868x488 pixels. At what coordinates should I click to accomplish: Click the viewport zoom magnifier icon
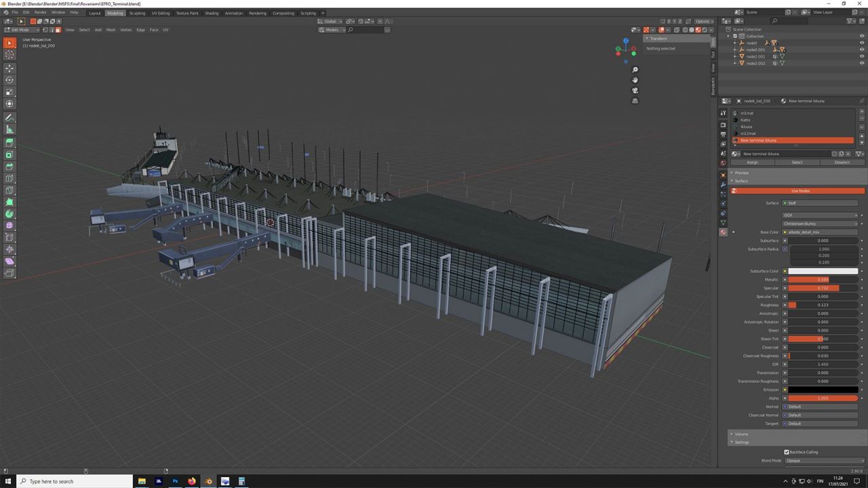[635, 70]
